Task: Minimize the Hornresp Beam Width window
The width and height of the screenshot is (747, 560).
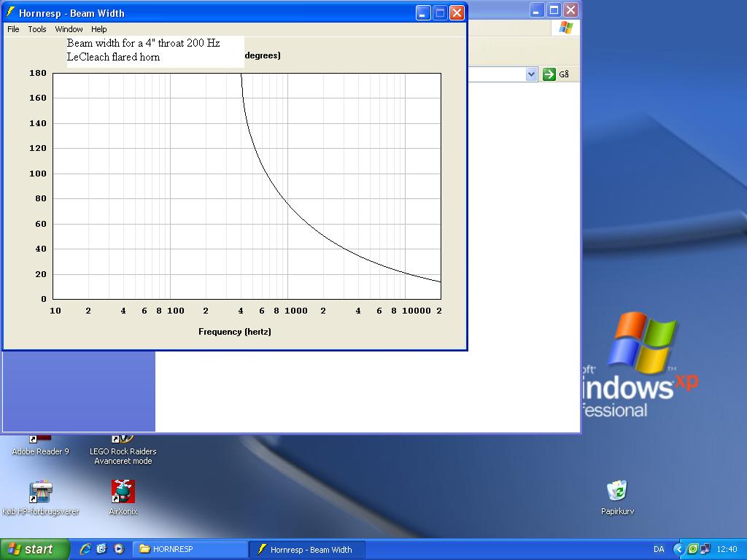Action: pos(423,13)
